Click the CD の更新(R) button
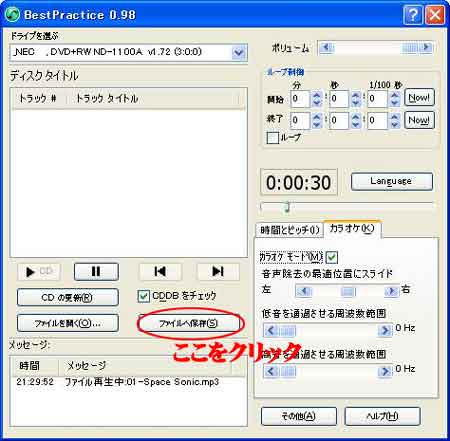 pyautogui.click(x=68, y=297)
